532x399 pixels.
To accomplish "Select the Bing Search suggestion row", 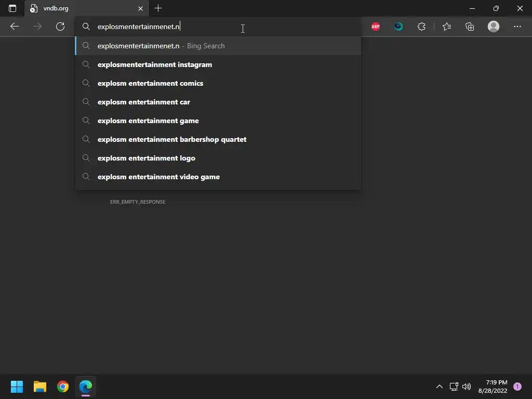I will point(218,46).
